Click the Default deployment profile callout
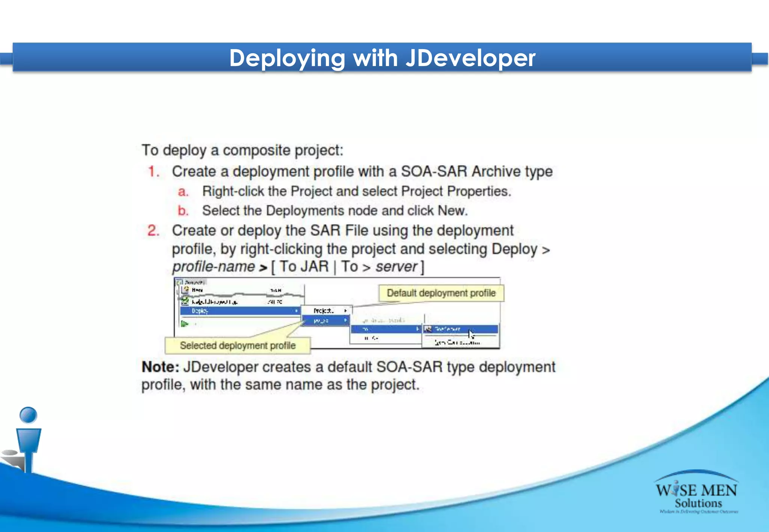Screen dimensions: 769x532 (x=441, y=293)
